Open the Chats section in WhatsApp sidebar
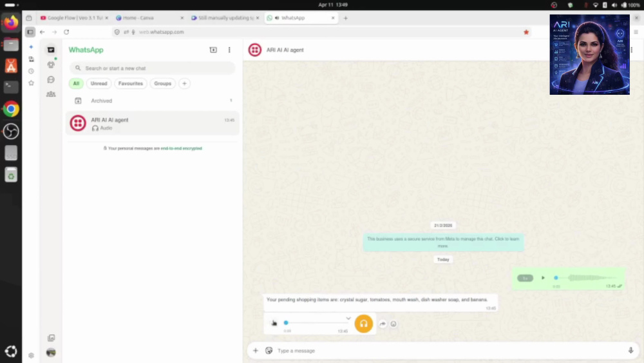 [51, 50]
